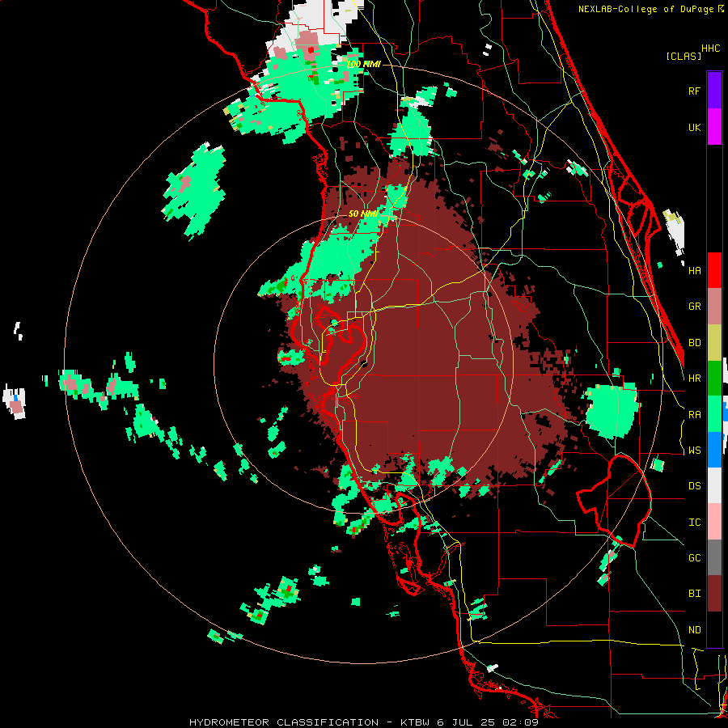The height and width of the screenshot is (728, 728).
Task: Click the '100 NMI' range ring label
Action: [x=363, y=64]
